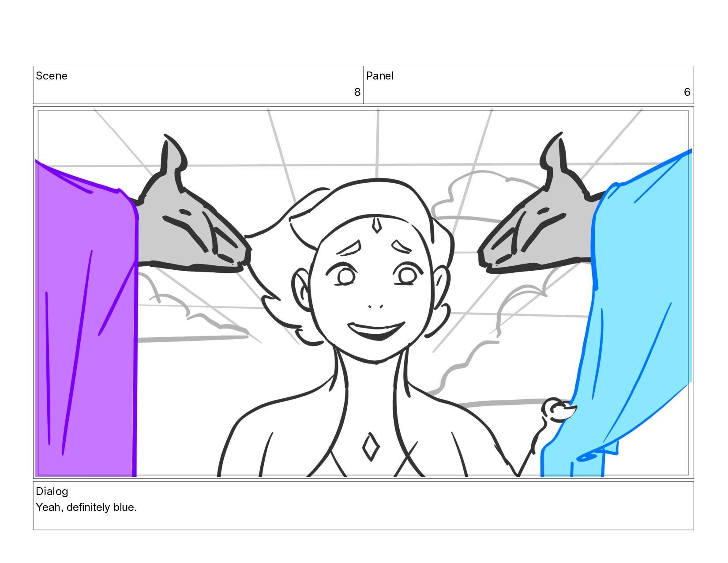Image resolution: width=728 pixels, height=563 pixels.
Task: Click the 'Panel' label text
Action: (380, 76)
